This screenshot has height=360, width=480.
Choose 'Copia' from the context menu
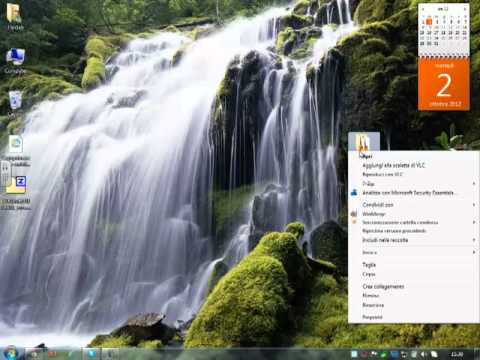click(369, 274)
